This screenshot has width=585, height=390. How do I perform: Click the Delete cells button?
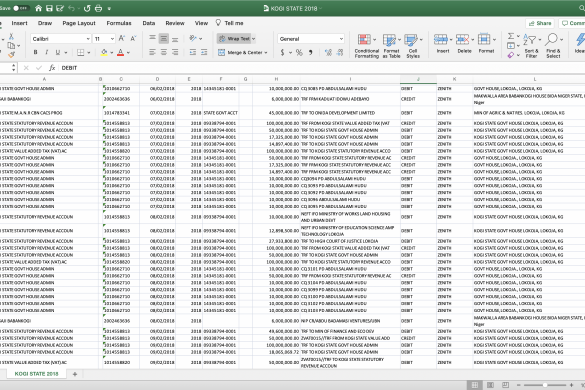[464, 44]
